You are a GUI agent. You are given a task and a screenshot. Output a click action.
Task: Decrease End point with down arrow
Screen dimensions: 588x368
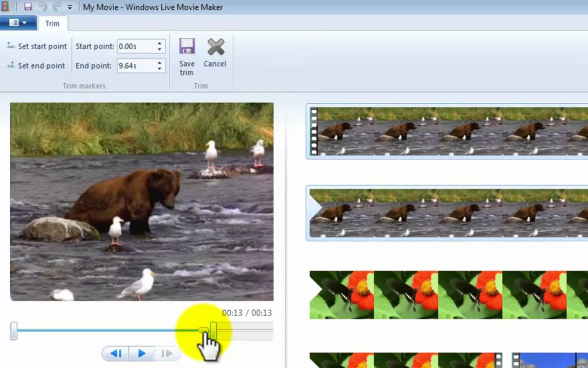[160, 69]
